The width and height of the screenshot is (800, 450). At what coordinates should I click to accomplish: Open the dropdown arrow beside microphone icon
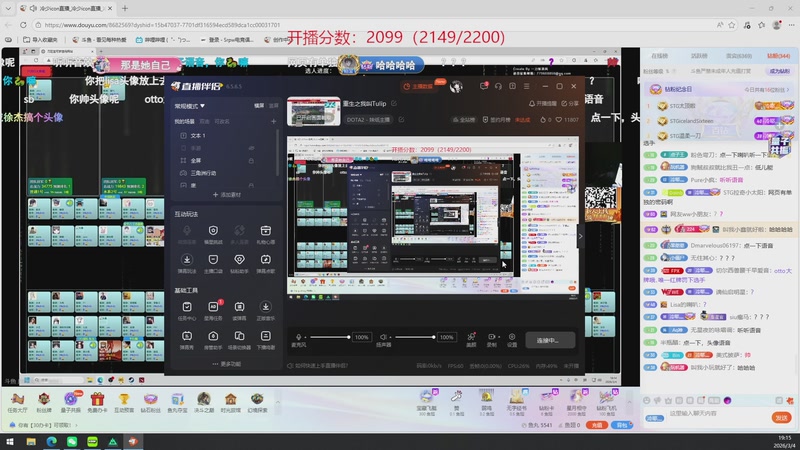click(x=305, y=337)
